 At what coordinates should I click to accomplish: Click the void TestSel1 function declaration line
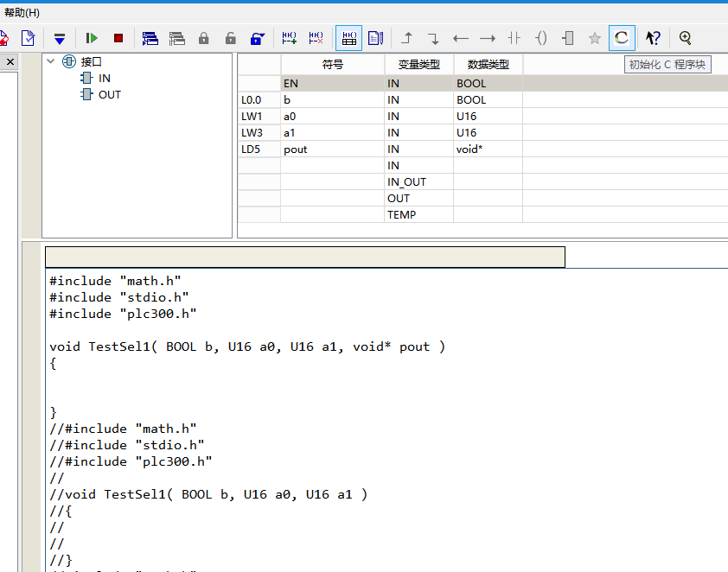(247, 347)
